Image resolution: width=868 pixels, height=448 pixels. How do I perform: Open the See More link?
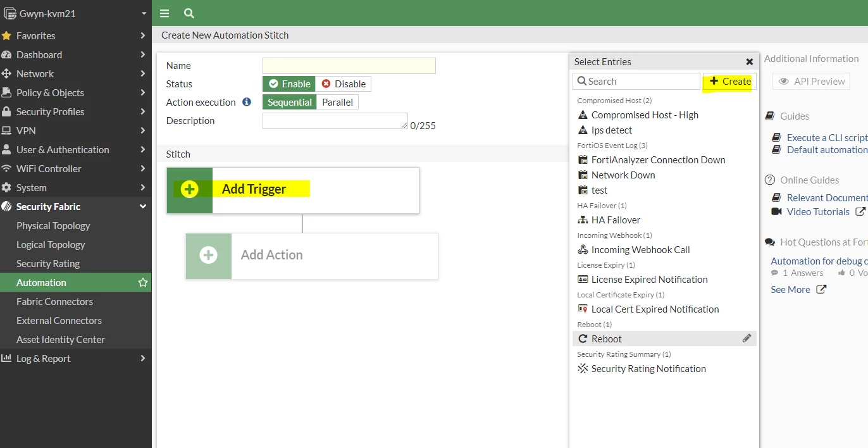pyautogui.click(x=798, y=290)
